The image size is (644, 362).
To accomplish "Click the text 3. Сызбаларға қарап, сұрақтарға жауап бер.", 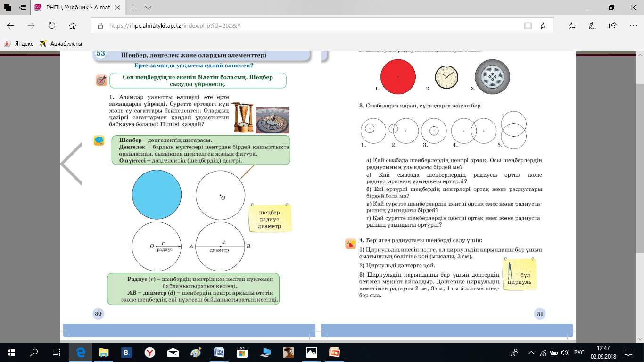I will click(x=421, y=106).
